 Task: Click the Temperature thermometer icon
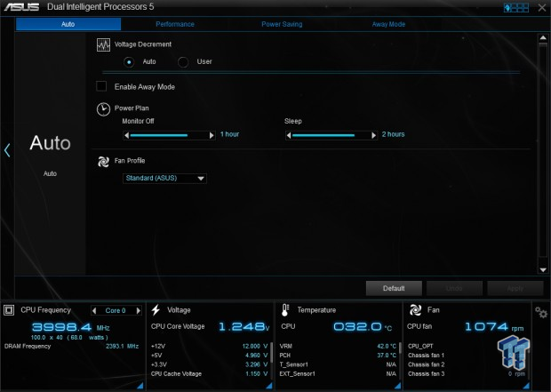coord(285,310)
